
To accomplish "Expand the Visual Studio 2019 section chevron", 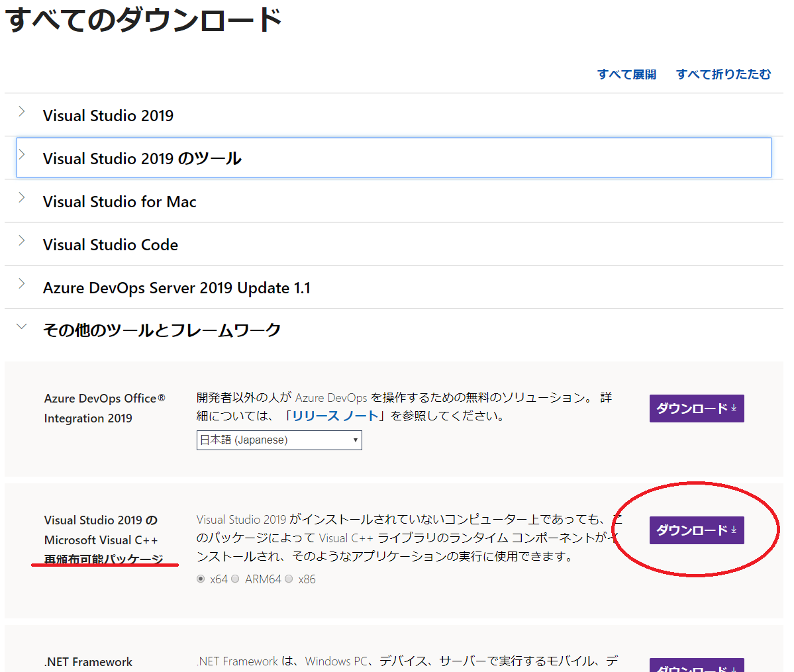I will (x=22, y=111).
